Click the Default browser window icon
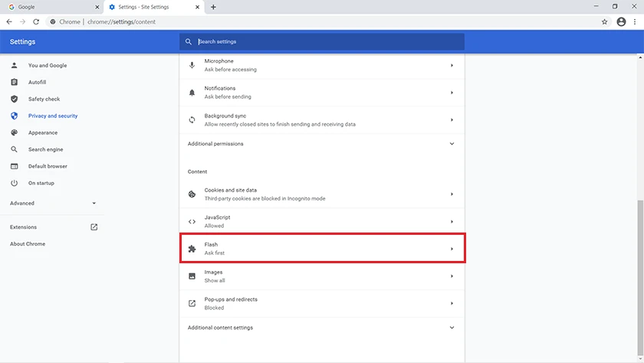Image resolution: width=644 pixels, height=363 pixels. coord(14,167)
